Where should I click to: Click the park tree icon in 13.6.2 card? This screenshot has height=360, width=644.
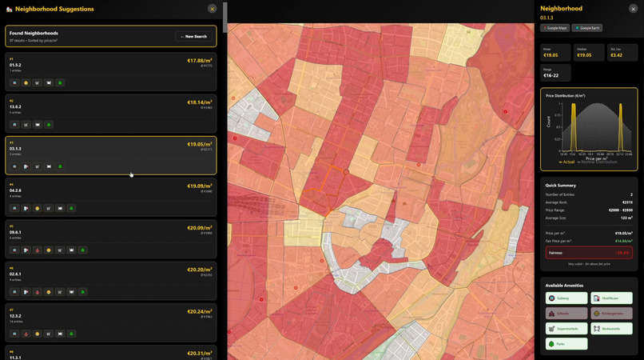coord(49,125)
